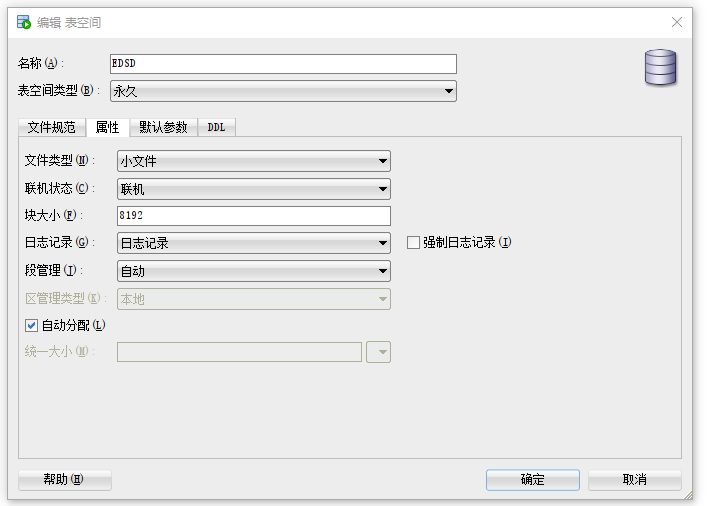Enable the 强制日志记录 checkbox
The width and height of the screenshot is (711, 506).
click(413, 242)
